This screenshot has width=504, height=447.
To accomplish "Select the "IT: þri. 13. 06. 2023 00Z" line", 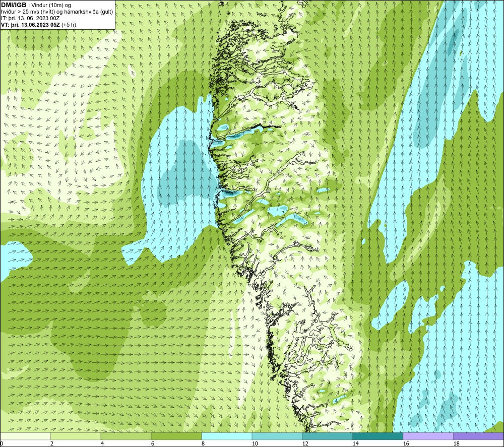I will (x=30, y=18).
